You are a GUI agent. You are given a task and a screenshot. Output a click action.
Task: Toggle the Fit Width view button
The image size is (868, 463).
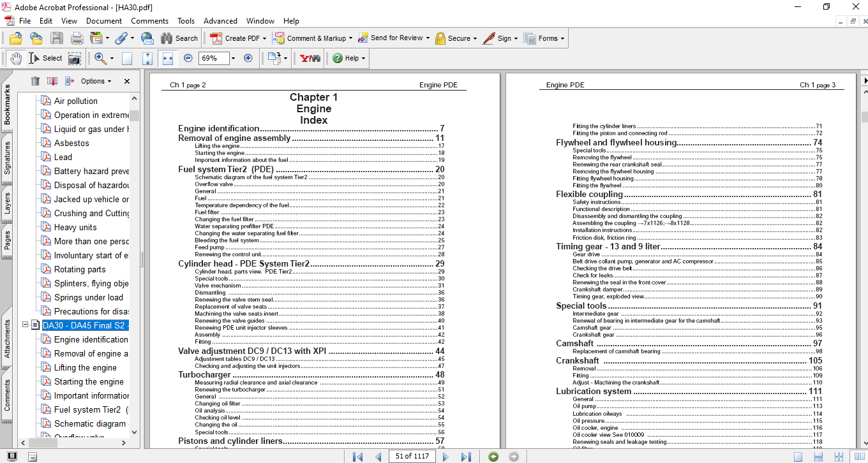click(168, 58)
